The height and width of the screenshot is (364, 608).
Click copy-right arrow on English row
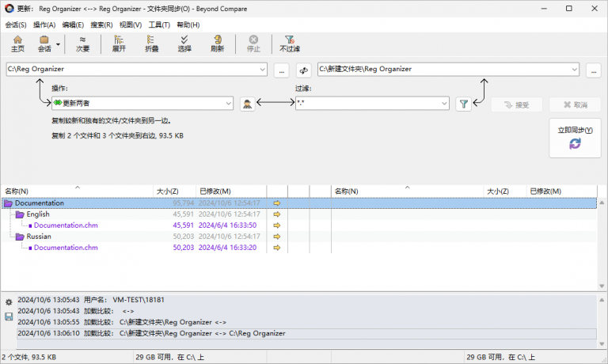click(x=277, y=214)
